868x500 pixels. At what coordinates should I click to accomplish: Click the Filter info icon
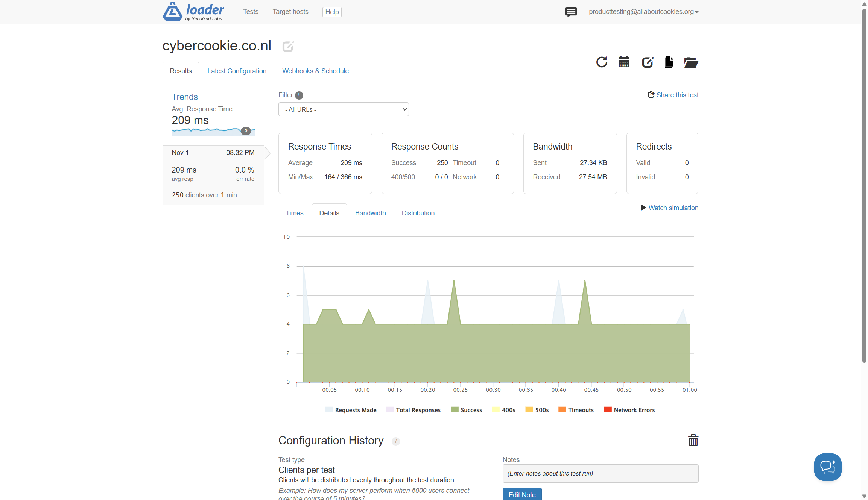[x=299, y=95]
